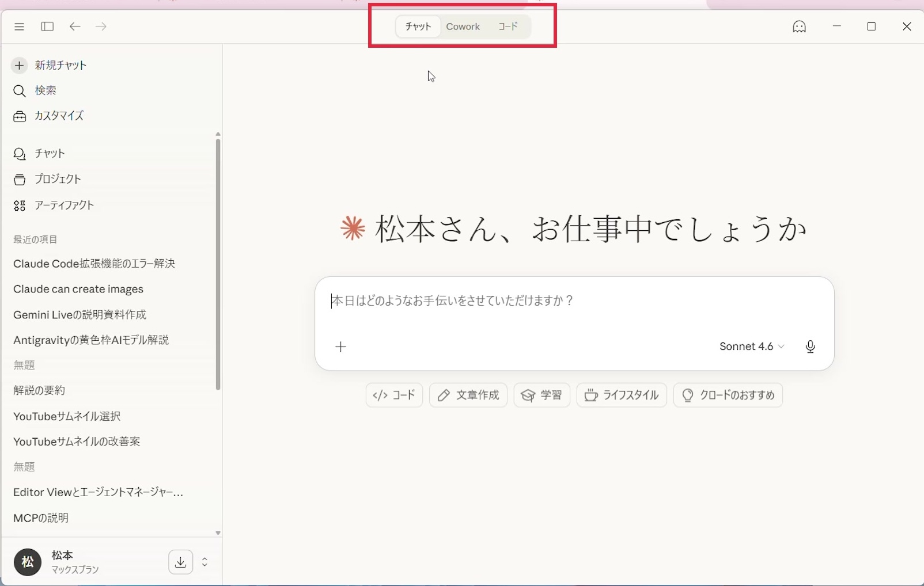The width and height of the screenshot is (924, 586).
Task: Click the download icon beside user name
Action: (x=180, y=562)
